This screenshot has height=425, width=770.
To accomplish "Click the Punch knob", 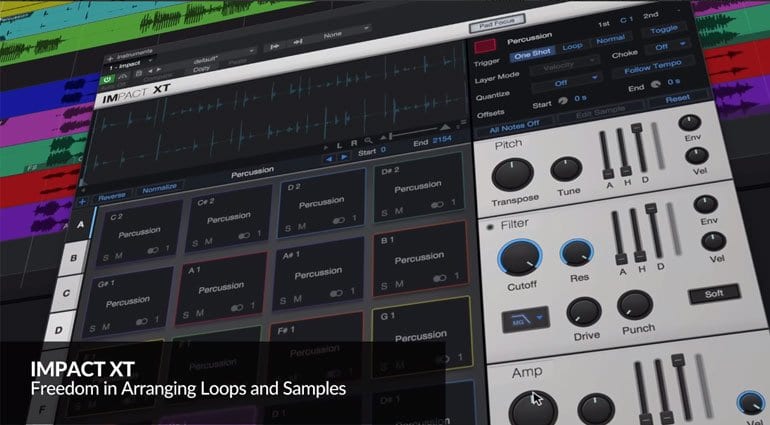I will click(x=634, y=305).
